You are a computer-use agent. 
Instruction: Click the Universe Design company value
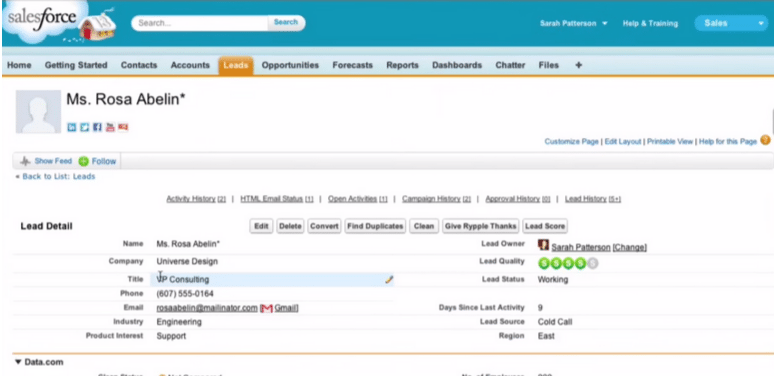(187, 262)
